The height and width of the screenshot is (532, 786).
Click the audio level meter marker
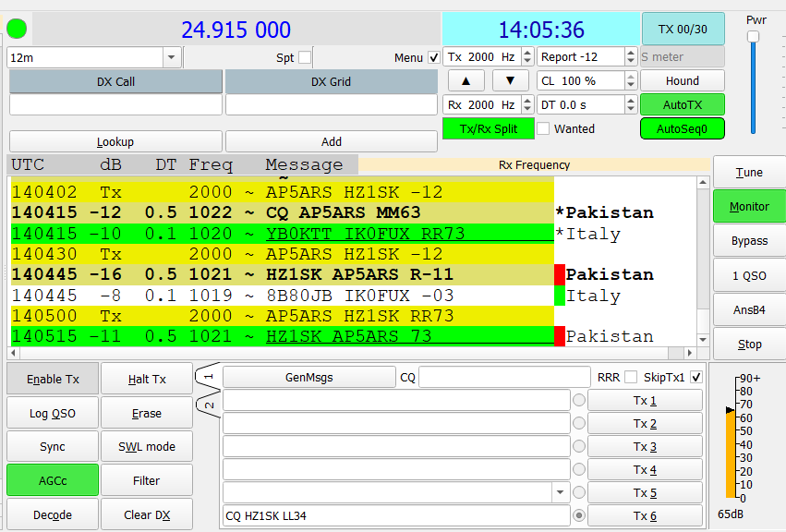tap(730, 410)
